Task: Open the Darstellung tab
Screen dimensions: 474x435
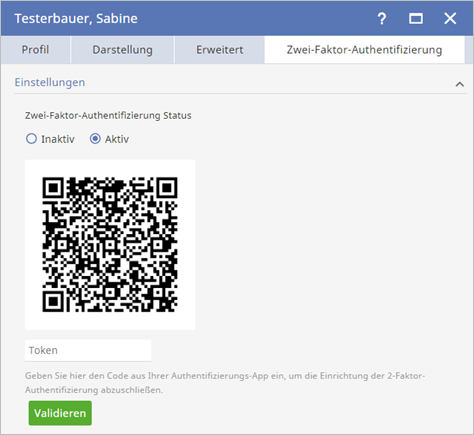Action: (122, 50)
